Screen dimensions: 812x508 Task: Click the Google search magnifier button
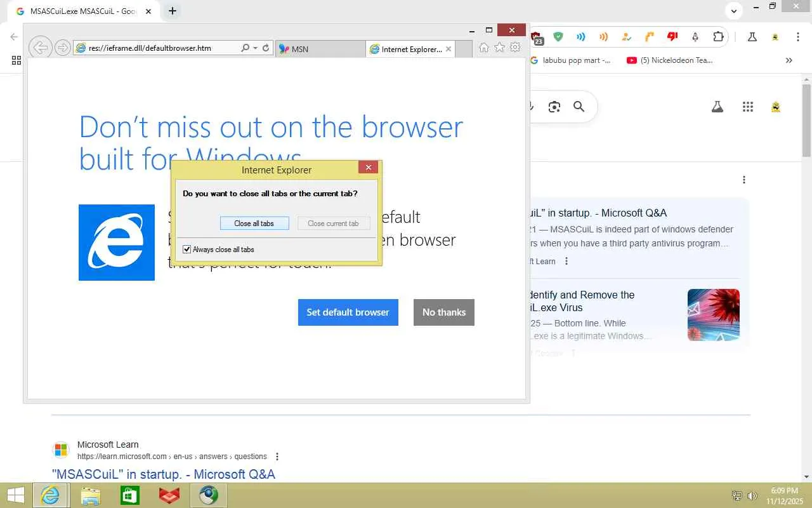[x=579, y=107]
